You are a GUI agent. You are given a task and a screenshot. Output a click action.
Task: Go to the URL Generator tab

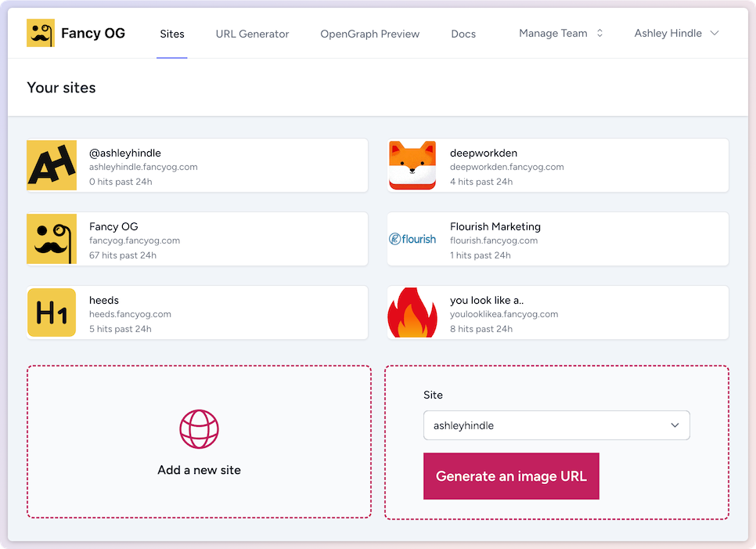252,34
